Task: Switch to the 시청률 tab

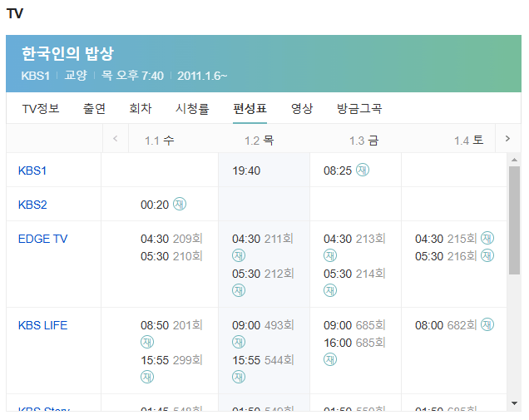Action: [192, 109]
